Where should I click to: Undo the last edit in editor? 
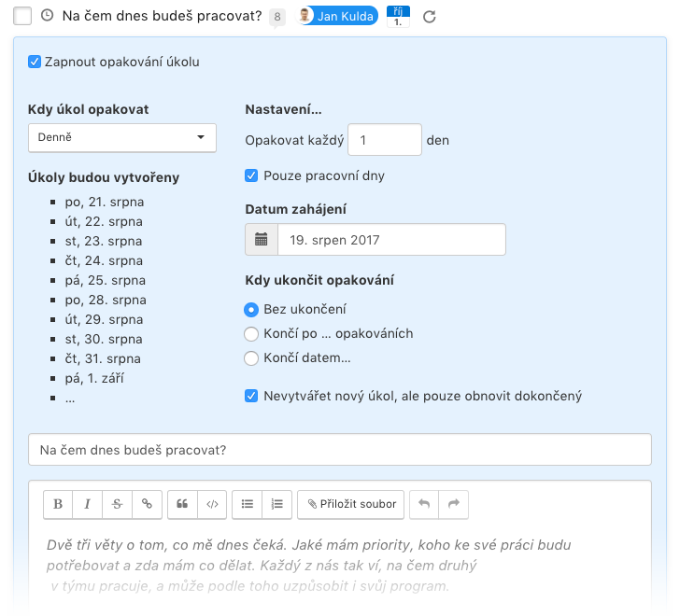point(424,504)
